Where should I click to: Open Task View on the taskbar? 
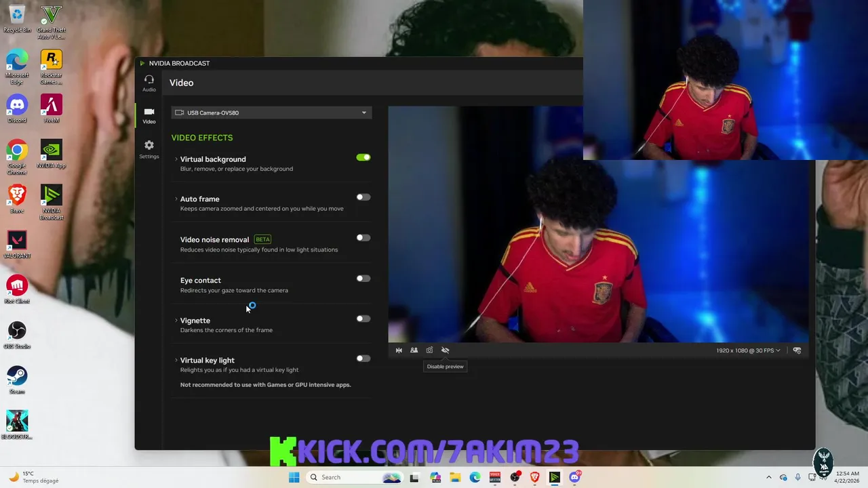pos(414,477)
